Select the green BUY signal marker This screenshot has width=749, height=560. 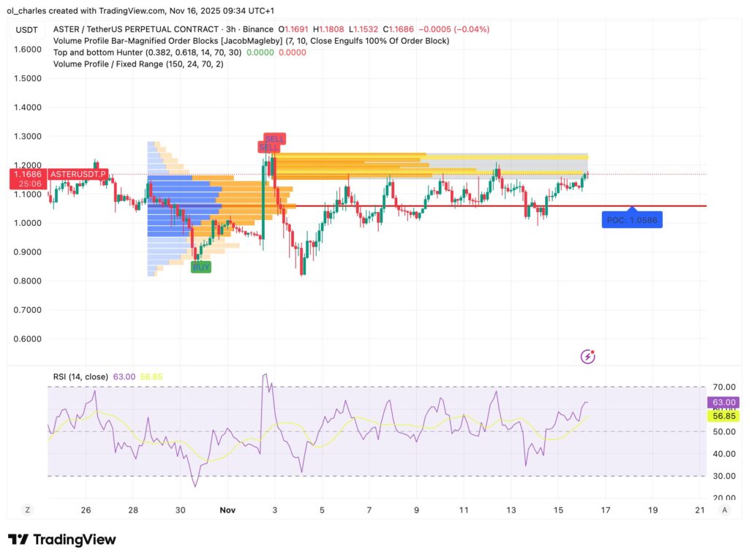coord(201,268)
